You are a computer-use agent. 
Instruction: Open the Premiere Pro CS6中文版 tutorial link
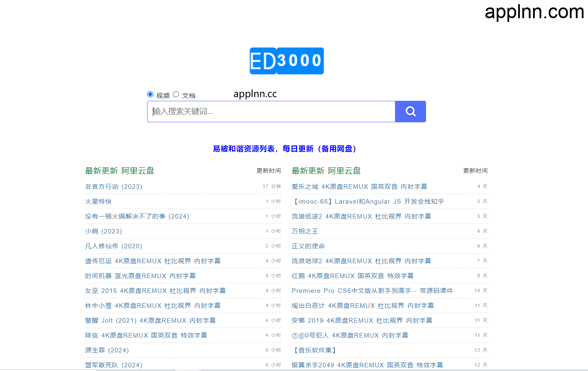371,290
